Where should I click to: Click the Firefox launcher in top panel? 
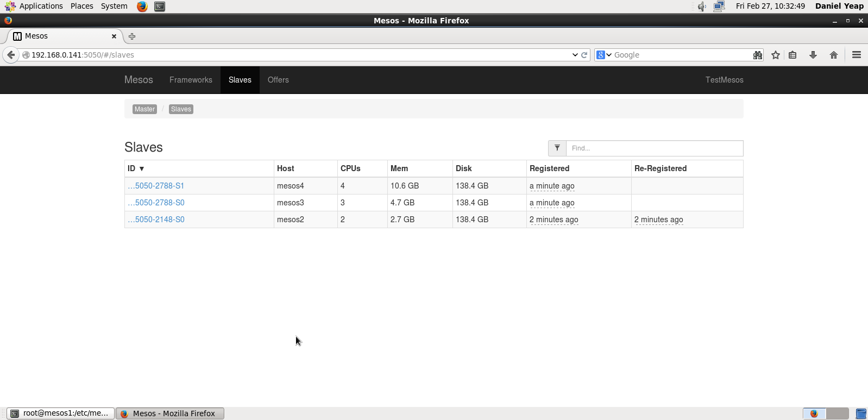pyautogui.click(x=142, y=7)
